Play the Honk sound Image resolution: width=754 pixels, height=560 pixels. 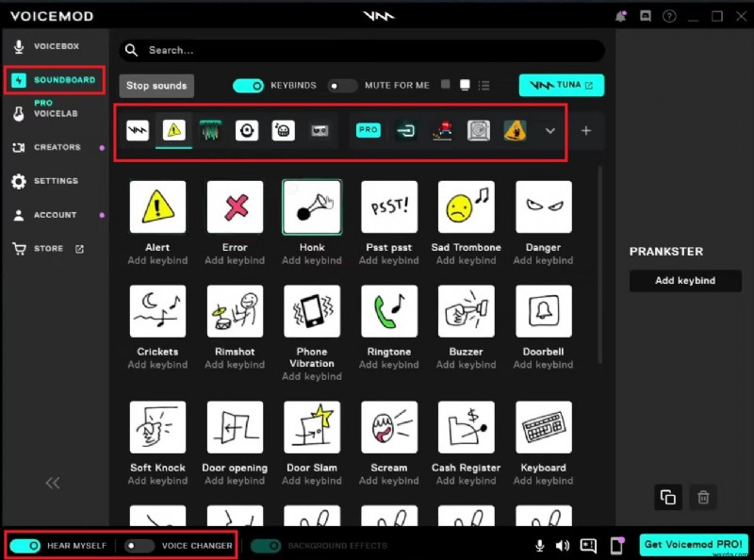[x=312, y=206]
